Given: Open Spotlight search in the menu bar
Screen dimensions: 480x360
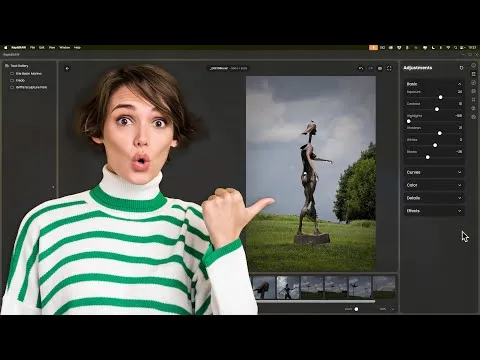Looking at the screenshot, I should click(x=455, y=48).
